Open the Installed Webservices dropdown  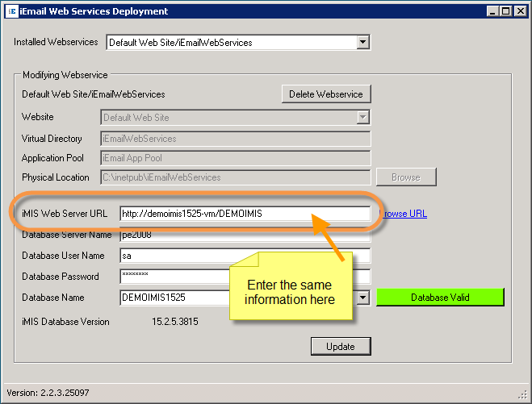(x=362, y=42)
